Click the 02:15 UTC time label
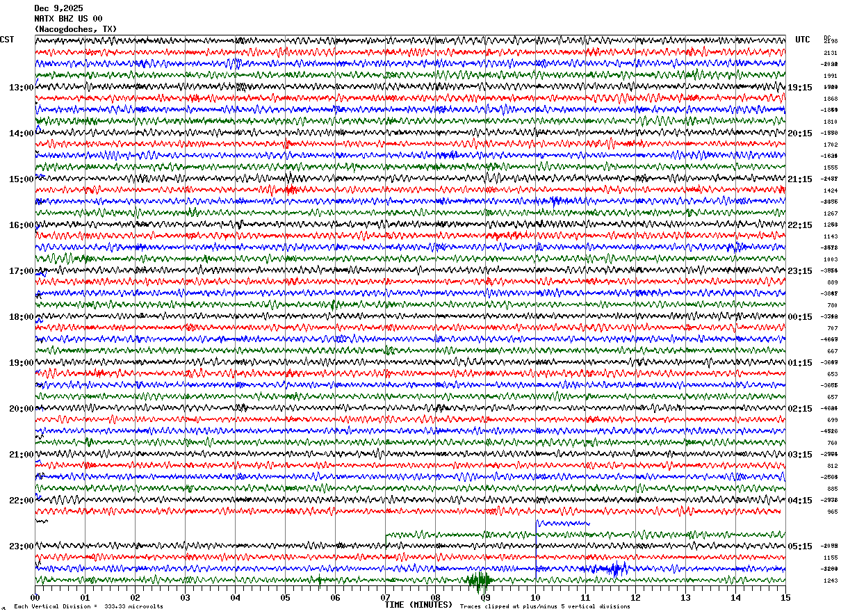841x616 pixels. 800,409
